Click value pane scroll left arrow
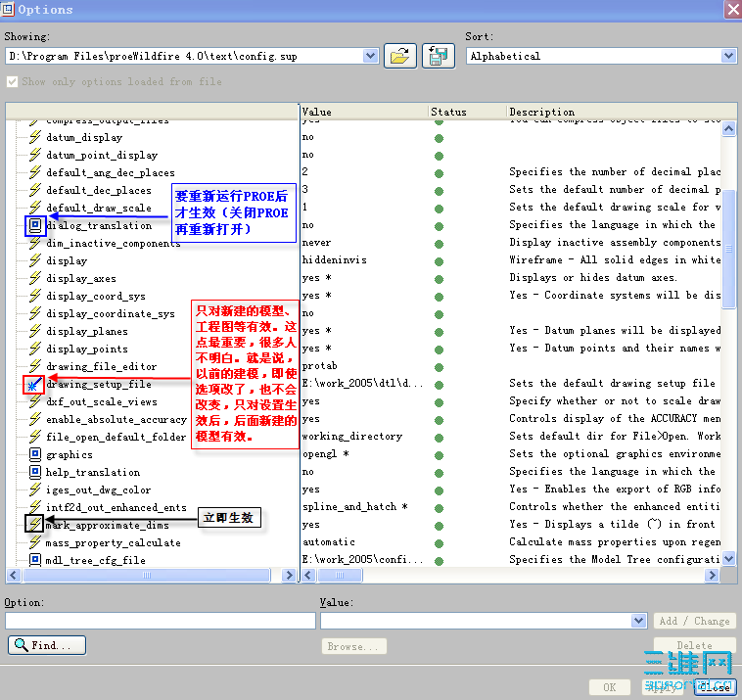 308,575
